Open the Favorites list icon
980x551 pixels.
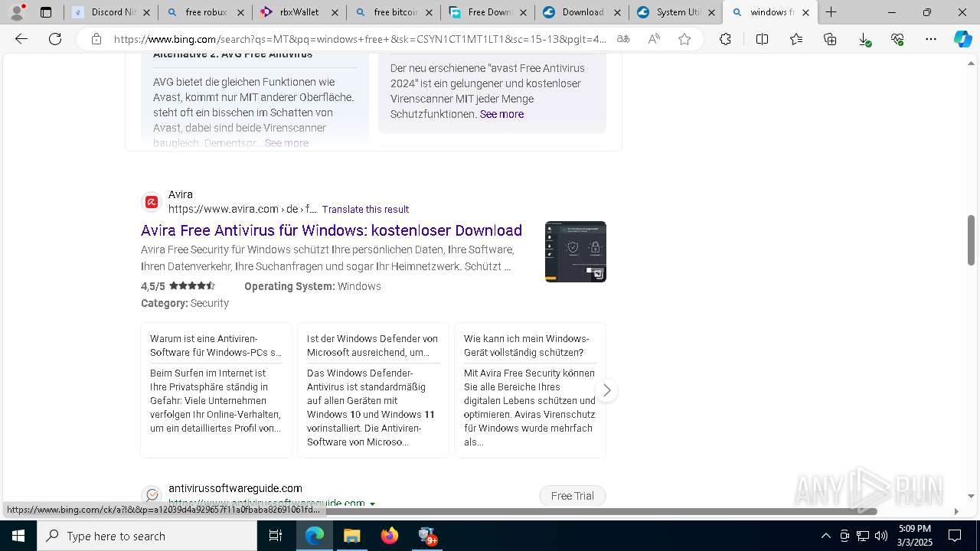tap(796, 39)
